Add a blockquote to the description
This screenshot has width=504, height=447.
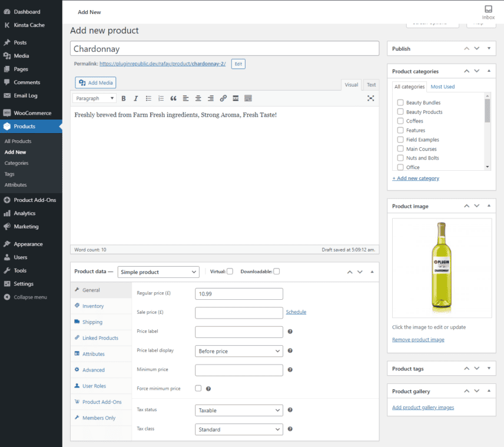coord(174,98)
